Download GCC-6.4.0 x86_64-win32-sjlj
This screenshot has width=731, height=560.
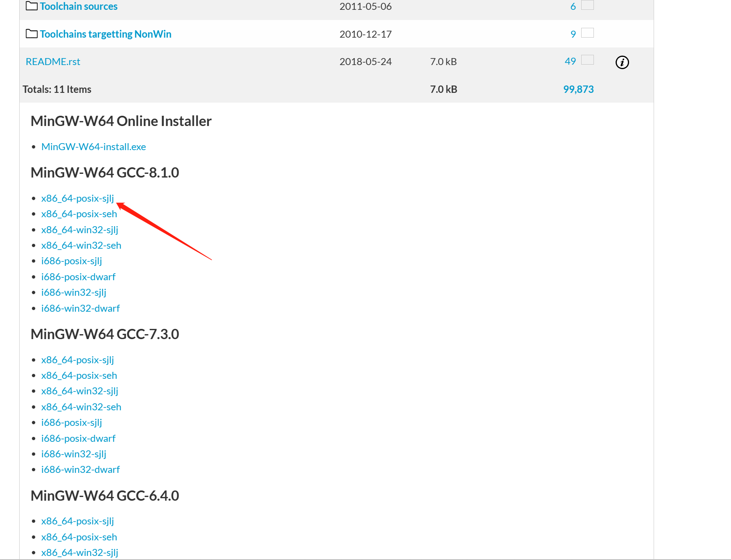pos(79,553)
